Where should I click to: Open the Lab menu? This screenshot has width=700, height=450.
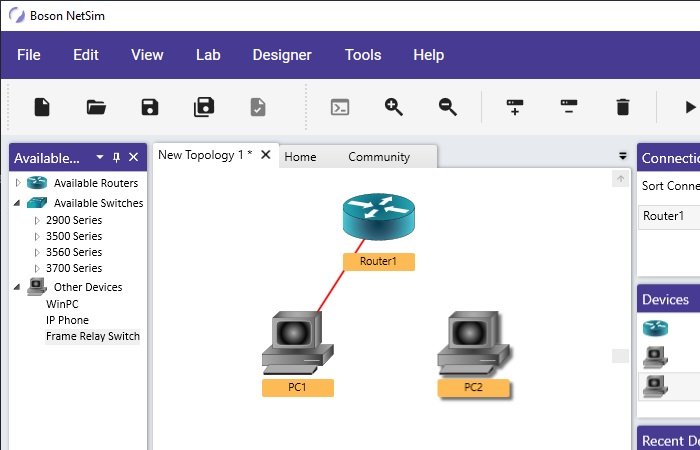pos(208,55)
